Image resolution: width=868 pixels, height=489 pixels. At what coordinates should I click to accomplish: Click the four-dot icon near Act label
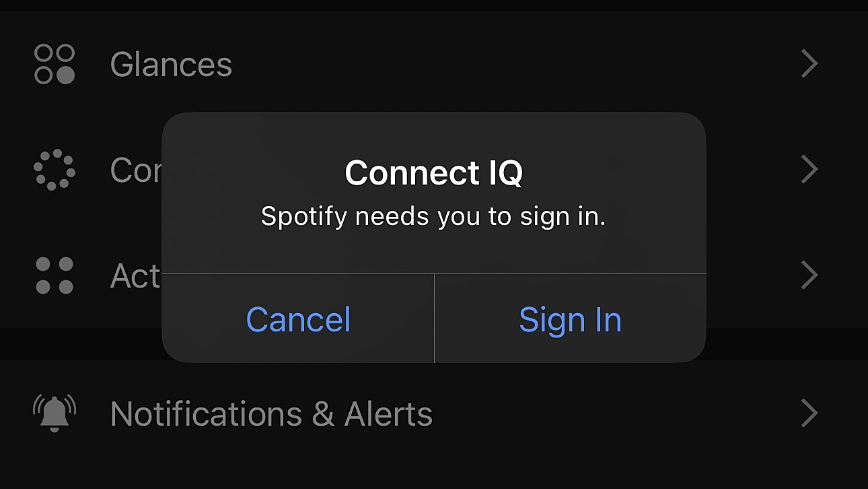pos(56,275)
